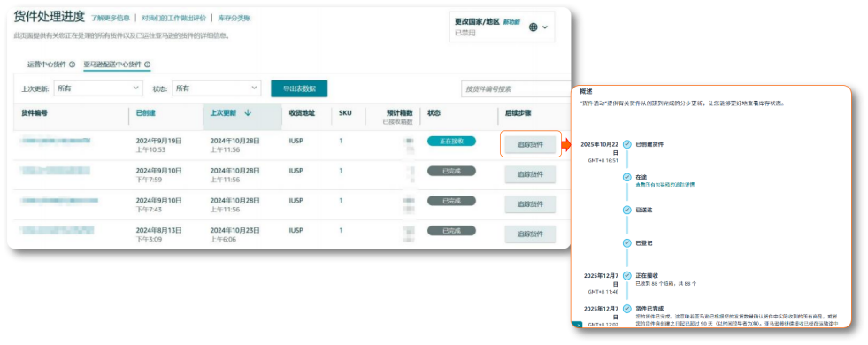Click checkmark icon for 已登记 step
The width and height of the screenshot is (868, 345).
(x=626, y=242)
